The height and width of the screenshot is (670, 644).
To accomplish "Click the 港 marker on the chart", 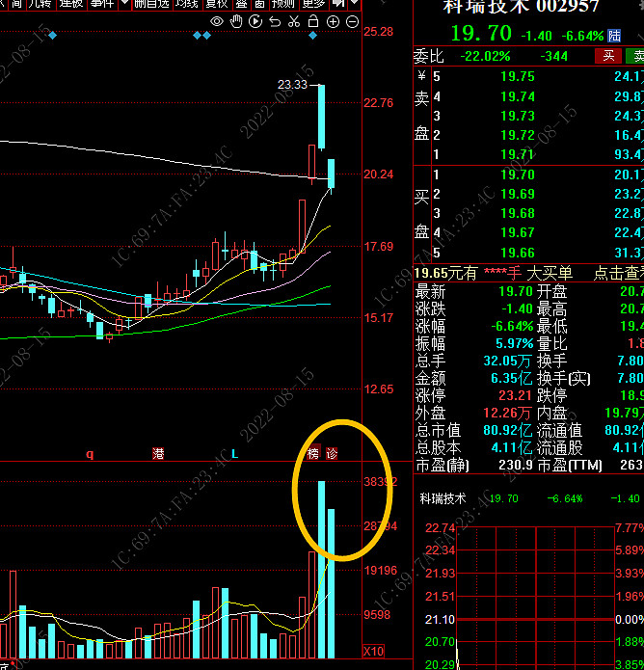I will coord(158,453).
